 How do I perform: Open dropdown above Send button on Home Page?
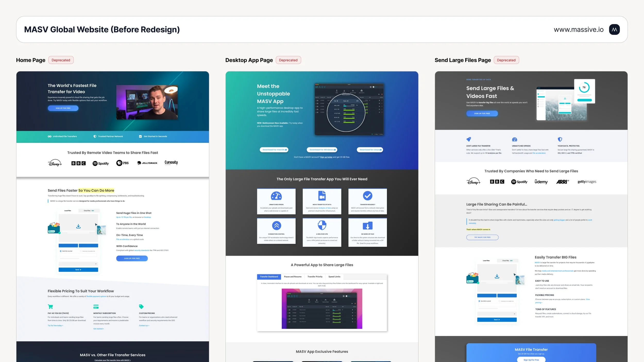[x=78, y=264]
